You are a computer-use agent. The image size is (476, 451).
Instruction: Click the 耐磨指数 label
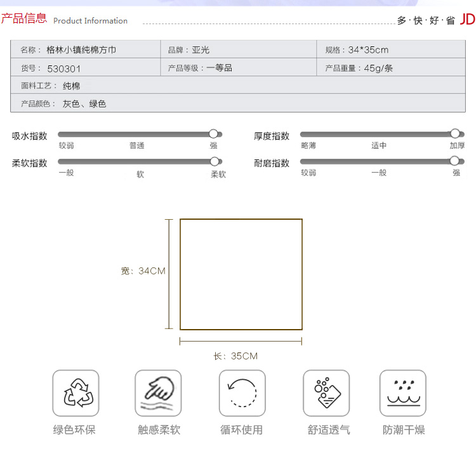click(272, 163)
